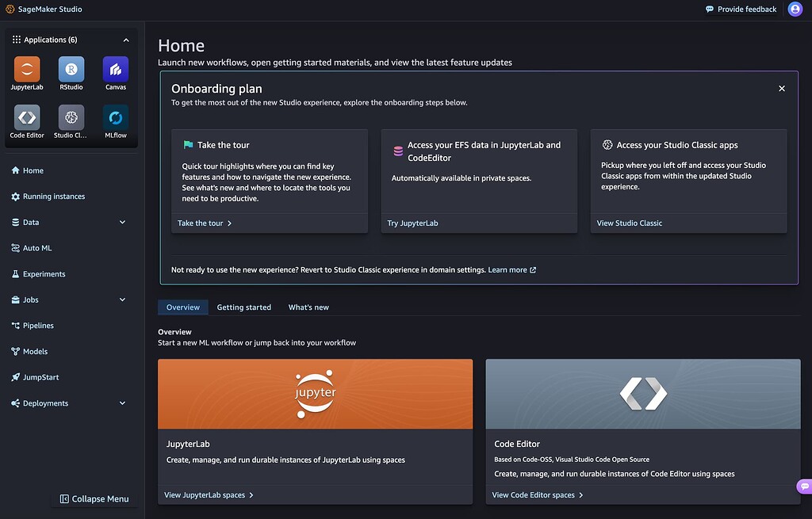The image size is (812, 519).
Task: Open the MLflow application icon
Action: click(116, 118)
